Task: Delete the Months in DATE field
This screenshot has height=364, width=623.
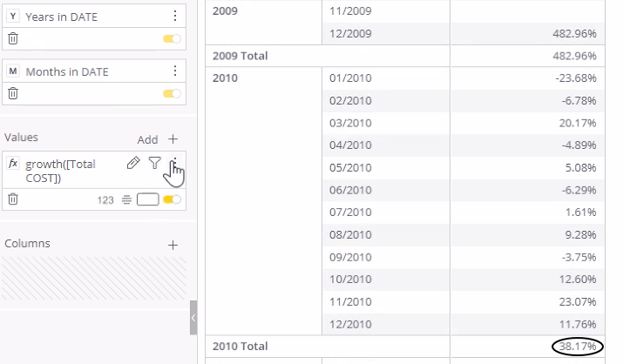Action: tap(13, 93)
